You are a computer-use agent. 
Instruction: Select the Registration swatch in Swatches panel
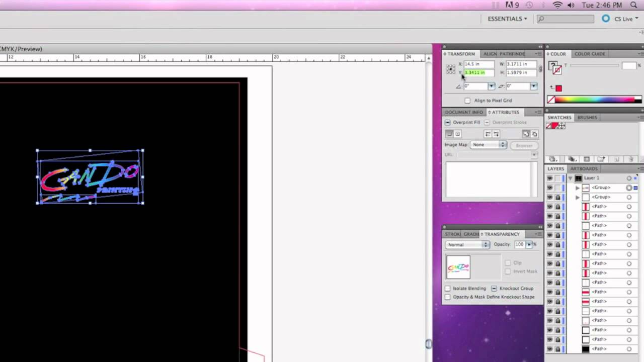point(561,126)
